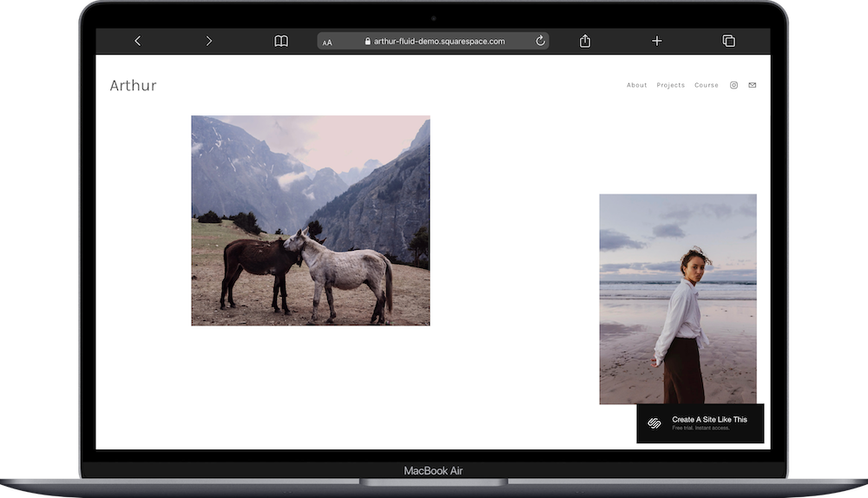This screenshot has width=868, height=498.
Task: Click the arthur-fluid-demo.squarespace.com address bar
Action: 433,41
